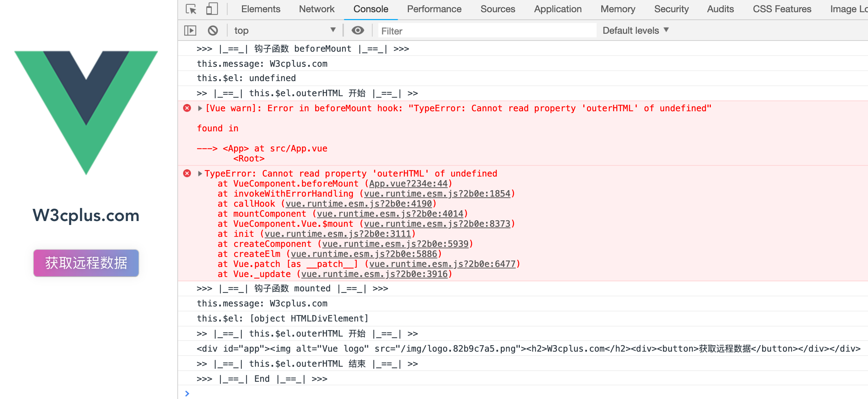Select the 'this.$el.outerHTML 结束' log line
868x399 pixels.
tap(523, 363)
